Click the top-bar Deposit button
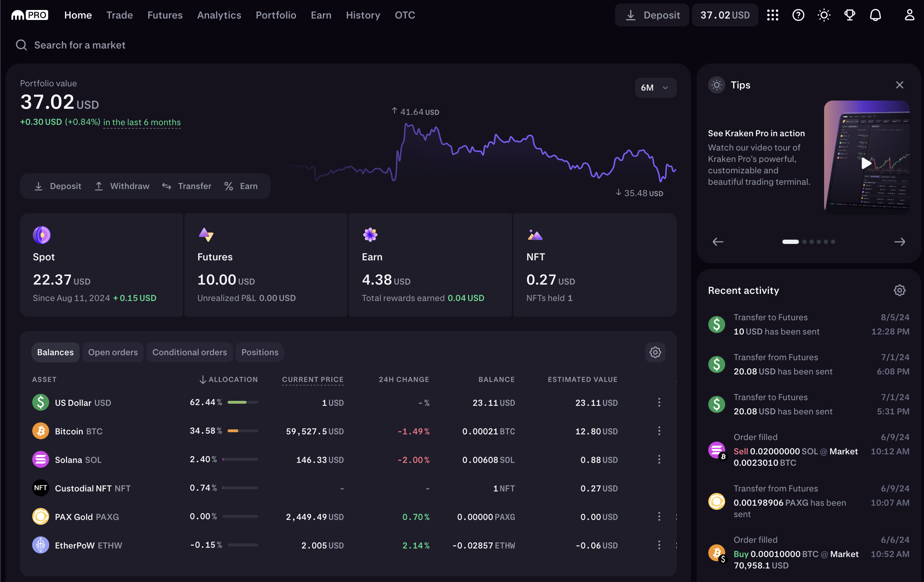 coord(652,15)
